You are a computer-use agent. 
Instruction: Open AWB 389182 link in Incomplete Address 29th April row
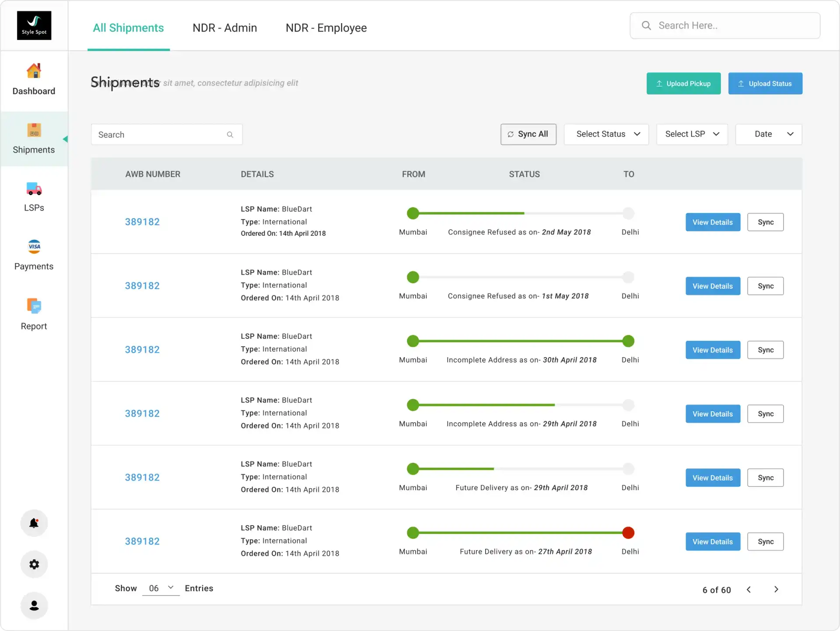(142, 414)
